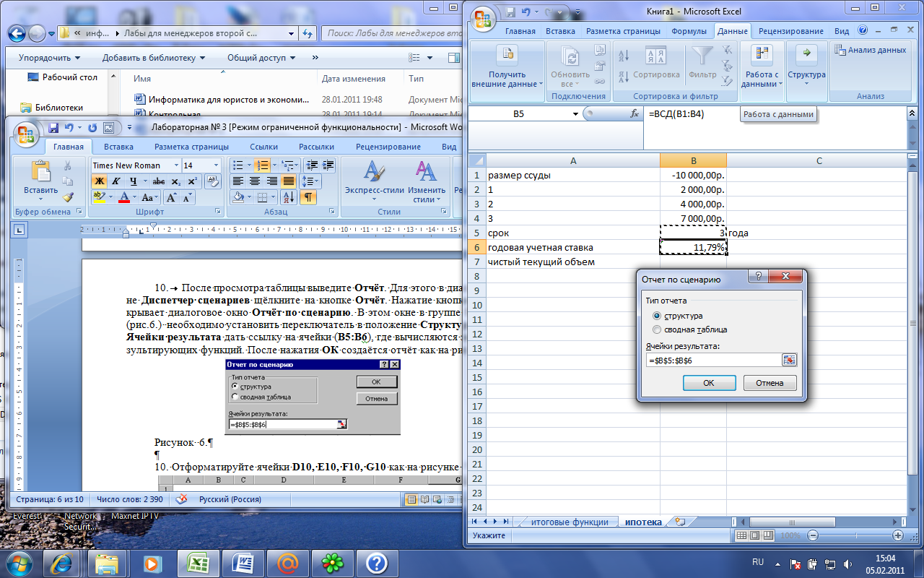The height and width of the screenshot is (578, 924).
Task: Open the Формулы tab in Excel
Action: (x=689, y=31)
